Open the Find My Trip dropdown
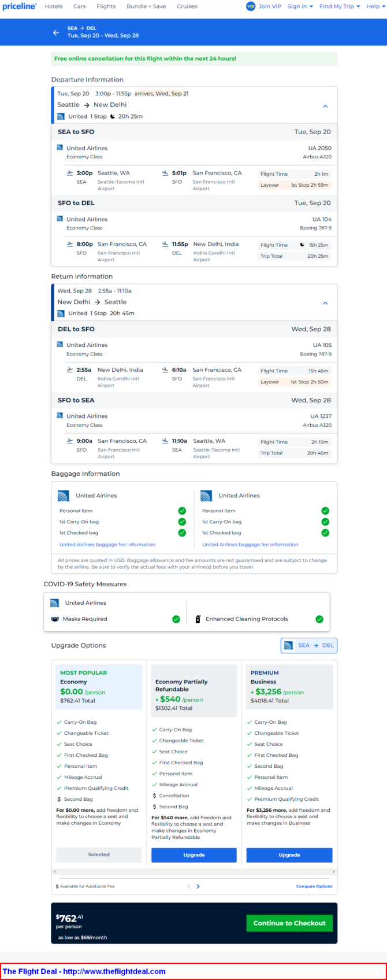This screenshot has width=387, height=980. tap(340, 6)
